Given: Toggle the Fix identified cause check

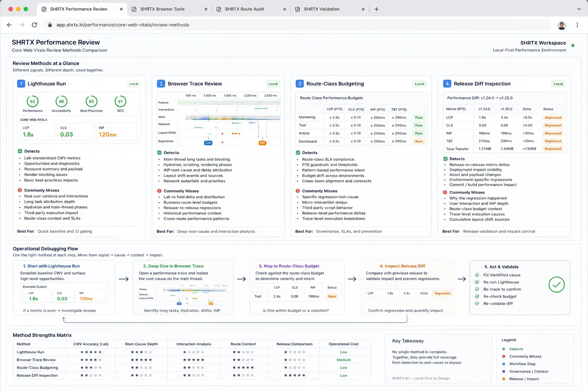Looking at the screenshot, I should 477,275.
